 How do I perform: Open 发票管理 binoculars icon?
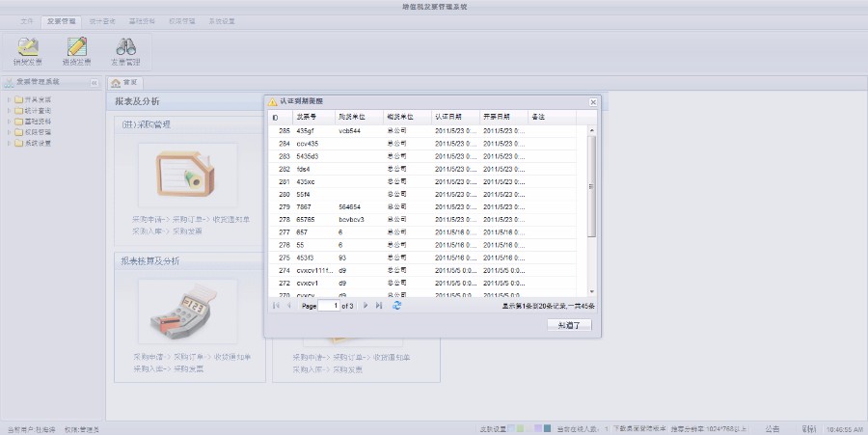point(125,50)
